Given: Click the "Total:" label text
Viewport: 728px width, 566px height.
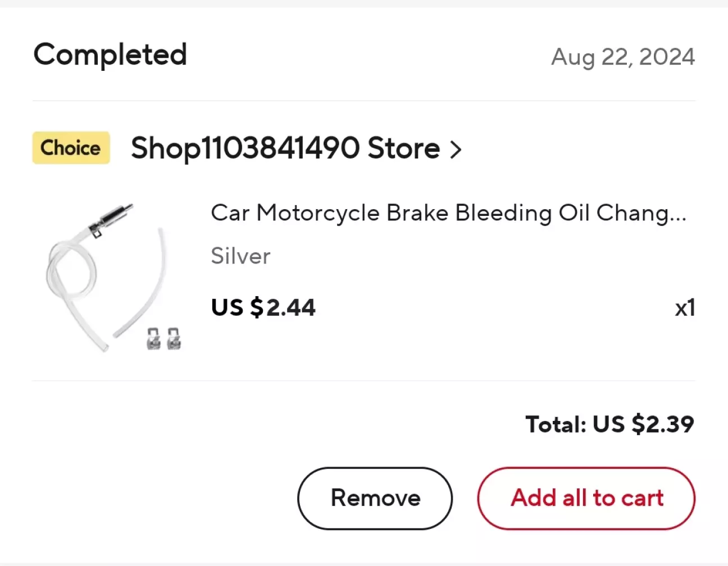Looking at the screenshot, I should (x=556, y=424).
